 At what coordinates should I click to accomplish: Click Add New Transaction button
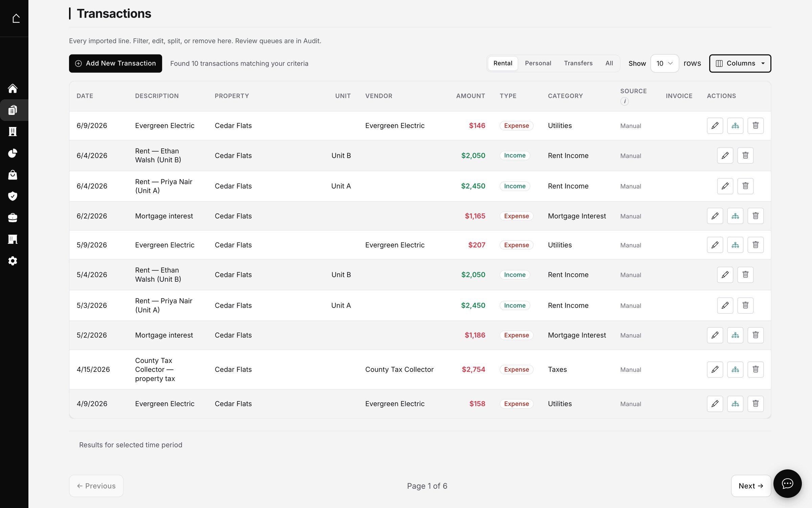(x=115, y=63)
